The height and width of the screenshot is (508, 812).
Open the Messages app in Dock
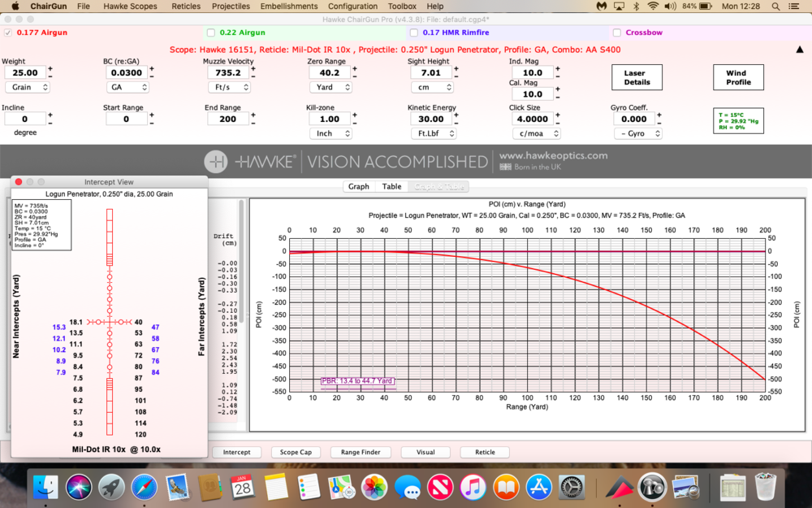pos(408,487)
